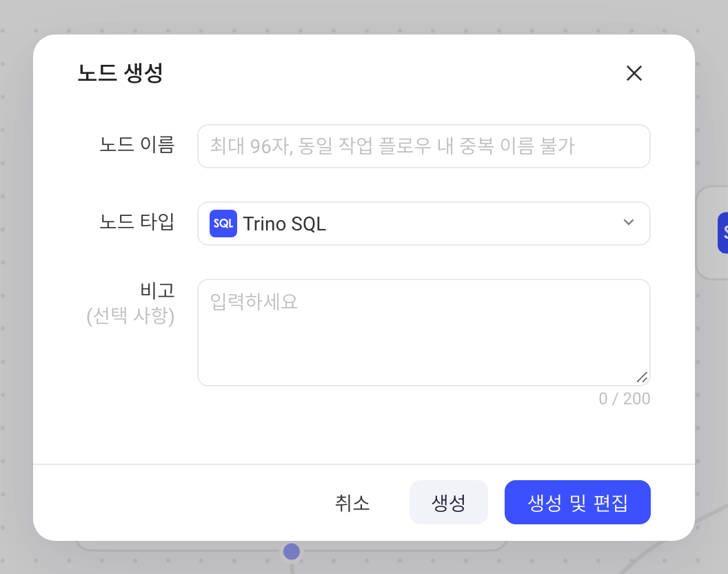Click the SQL icon beside Trino SQL

coord(223,224)
